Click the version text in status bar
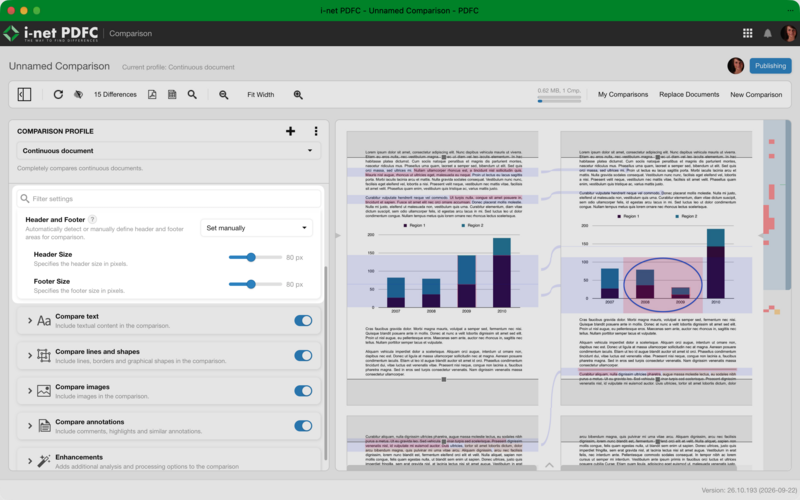 click(749, 490)
